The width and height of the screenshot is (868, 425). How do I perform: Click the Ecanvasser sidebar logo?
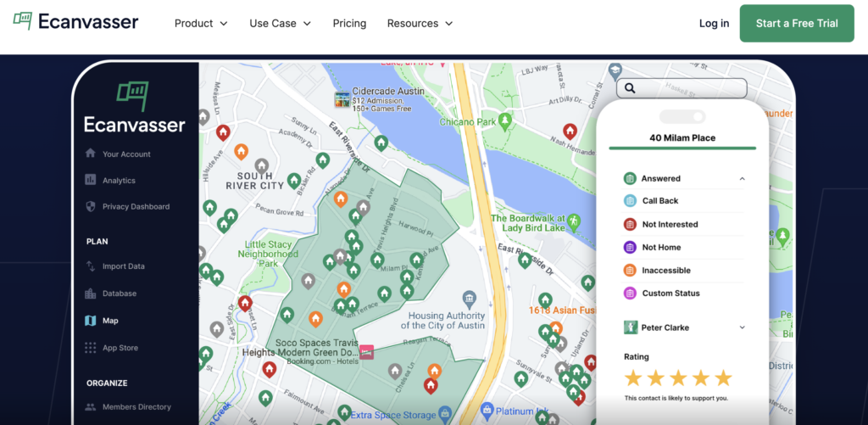134,108
